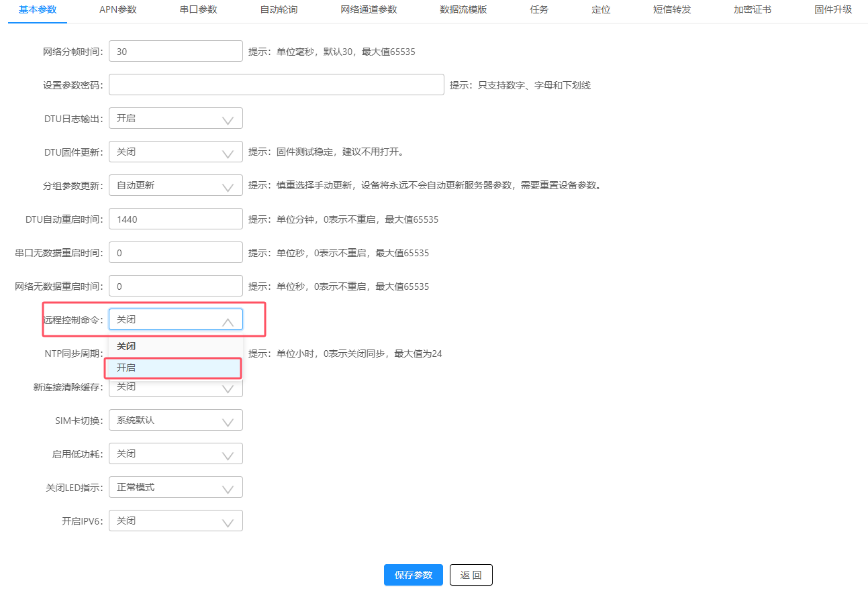This screenshot has width=868, height=593.
Task: Select the 数据流模板 tab
Action: coord(462,10)
